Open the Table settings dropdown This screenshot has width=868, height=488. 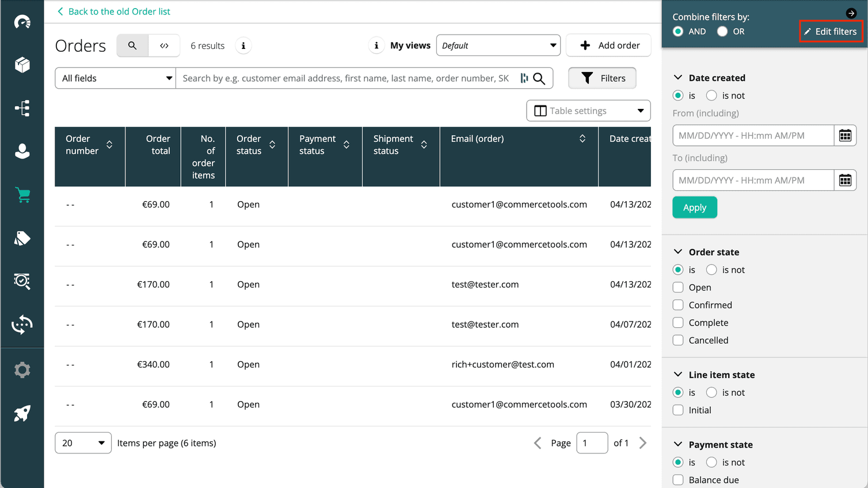[588, 110]
